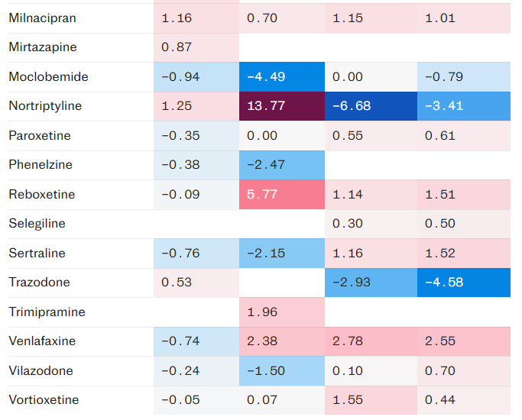The width and height of the screenshot is (522, 420).
Task: Select the Moclobemide row label
Action: [48, 77]
